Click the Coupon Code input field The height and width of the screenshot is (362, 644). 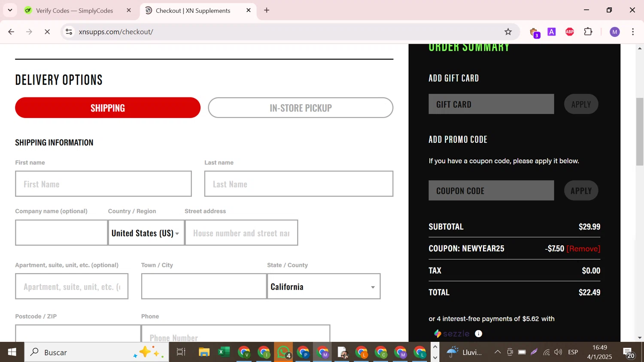click(491, 190)
